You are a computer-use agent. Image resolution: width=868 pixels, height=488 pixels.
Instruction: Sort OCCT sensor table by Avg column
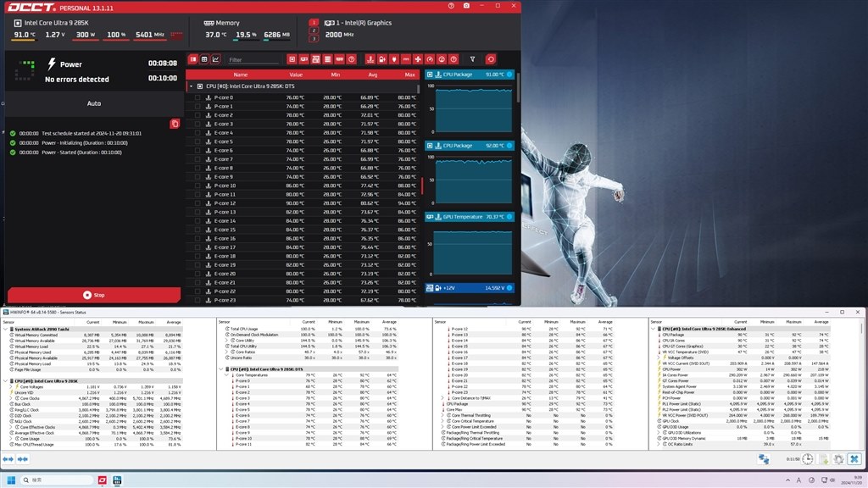click(x=373, y=75)
